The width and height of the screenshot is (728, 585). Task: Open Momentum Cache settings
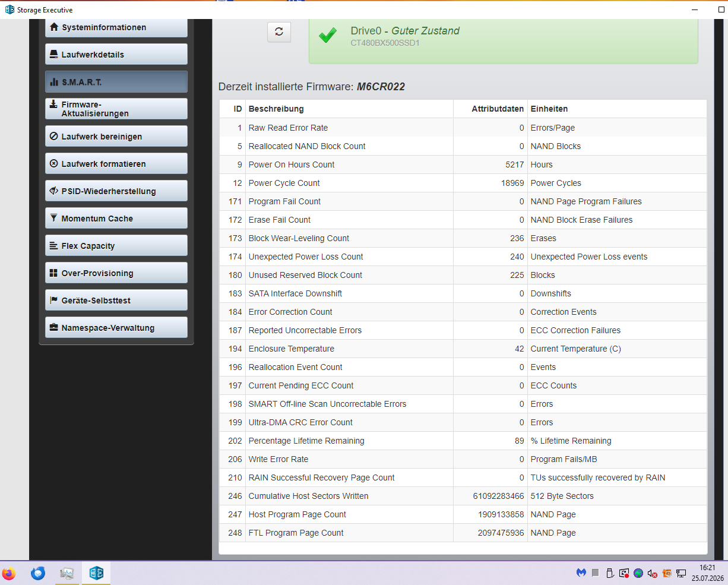(x=116, y=218)
